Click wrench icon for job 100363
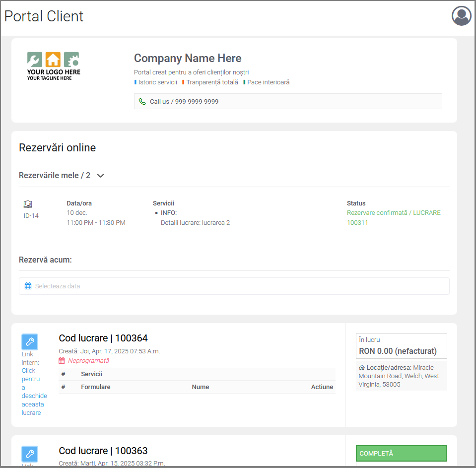Image resolution: width=476 pixels, height=468 pixels. pyautogui.click(x=30, y=454)
